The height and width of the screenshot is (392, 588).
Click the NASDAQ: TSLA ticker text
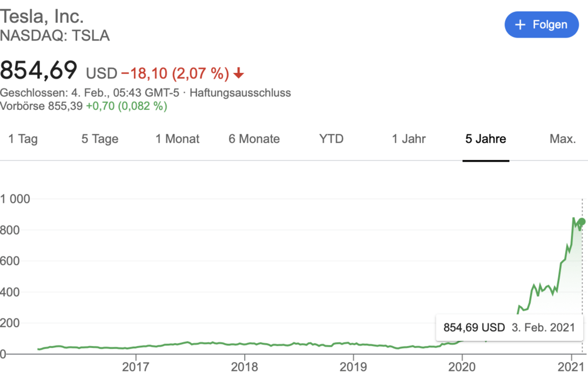pos(55,36)
